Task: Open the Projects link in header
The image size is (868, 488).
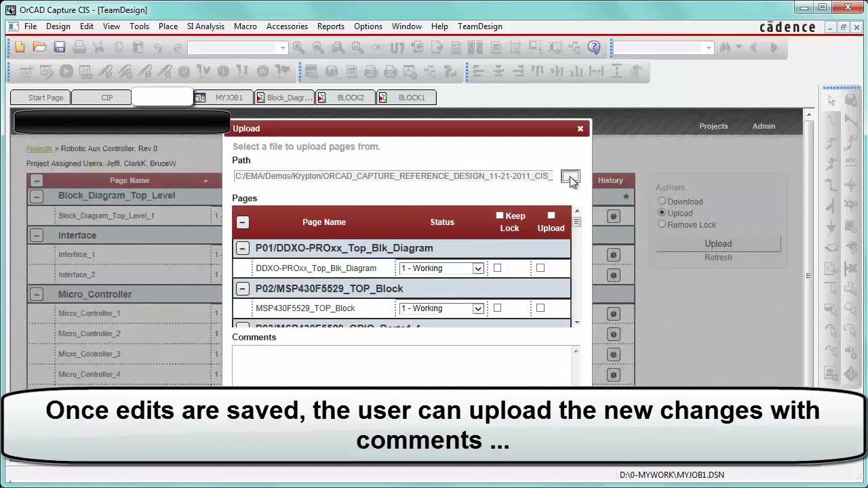Action: click(713, 126)
